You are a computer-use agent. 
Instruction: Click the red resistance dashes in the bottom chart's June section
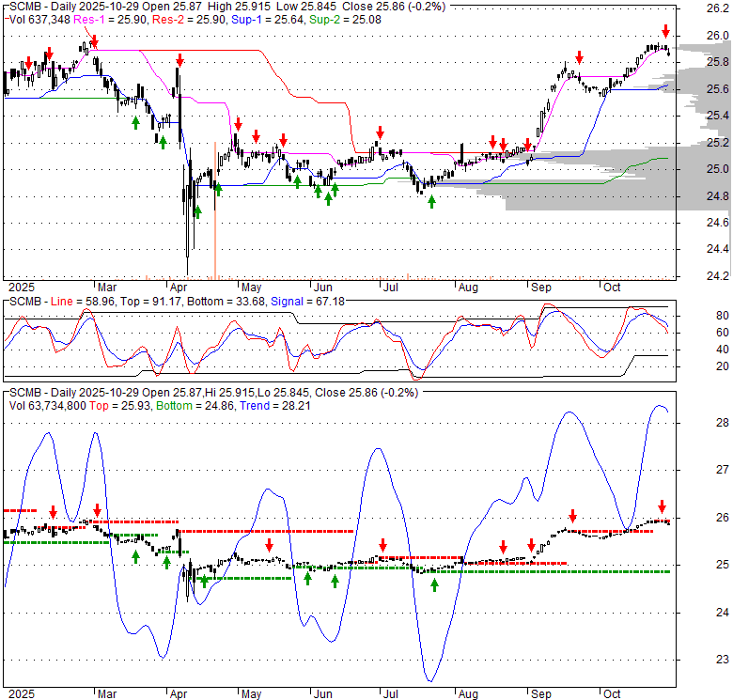(320, 531)
